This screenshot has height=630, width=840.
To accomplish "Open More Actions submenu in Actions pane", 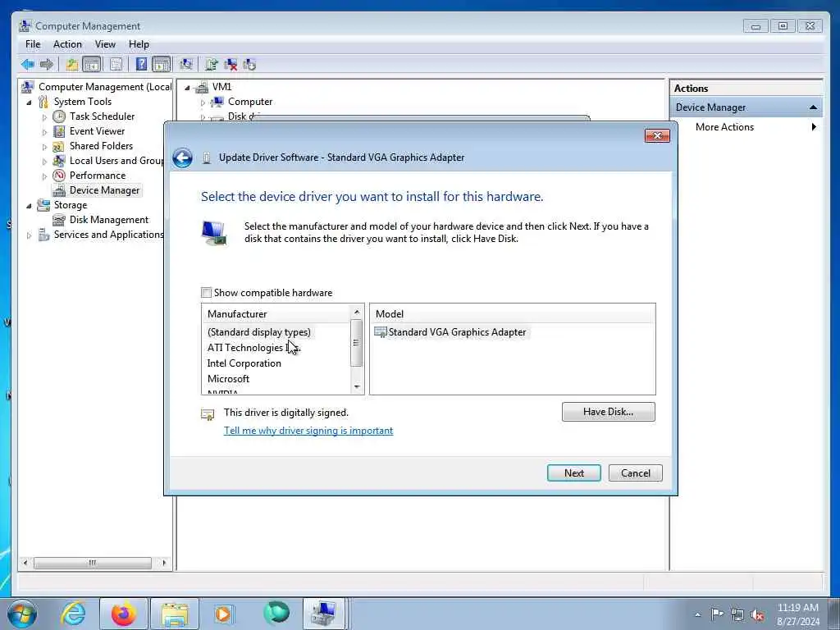I will point(746,127).
